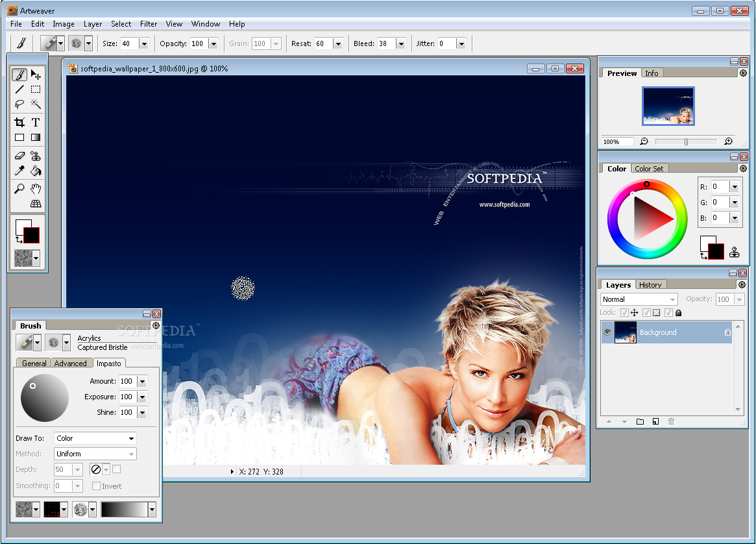Create a new layer
The image size is (756, 544).
pyautogui.click(x=655, y=421)
